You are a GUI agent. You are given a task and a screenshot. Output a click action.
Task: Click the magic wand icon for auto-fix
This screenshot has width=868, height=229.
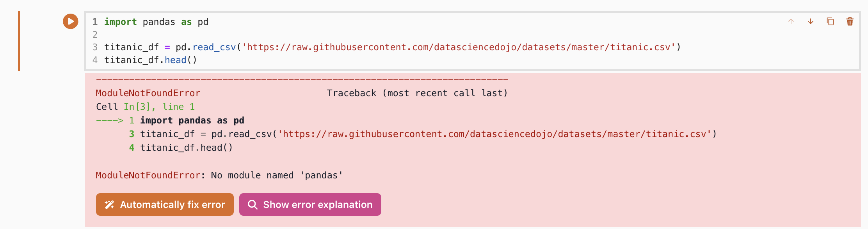pos(110,204)
